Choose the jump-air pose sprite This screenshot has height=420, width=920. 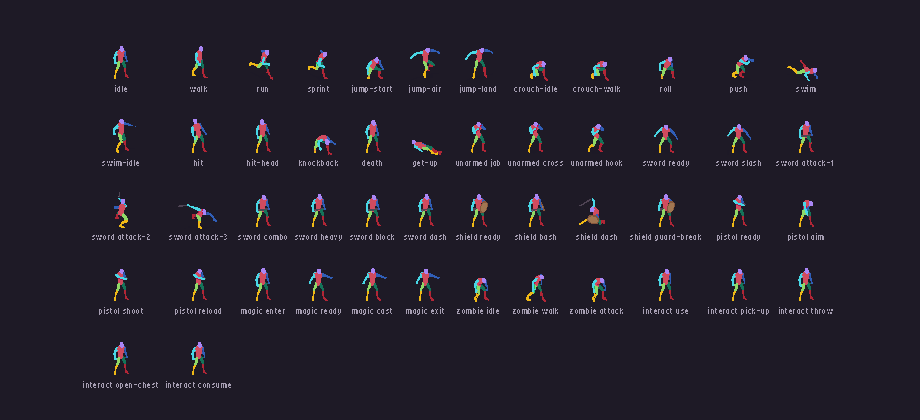click(x=425, y=63)
